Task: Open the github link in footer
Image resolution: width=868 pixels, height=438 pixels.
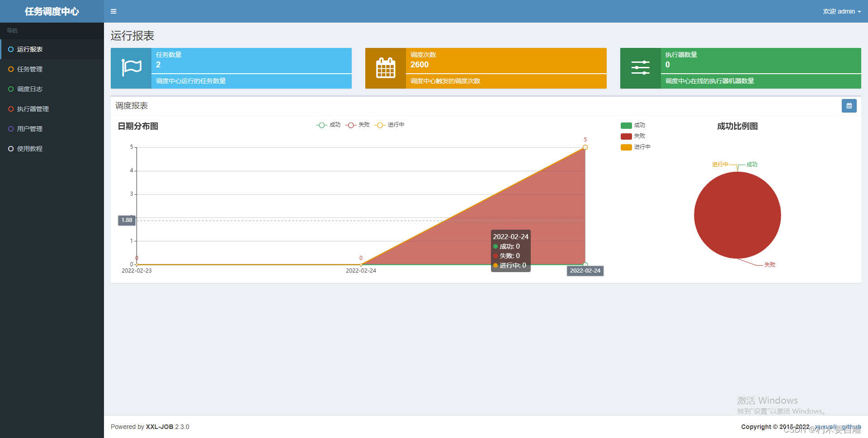Action: (851, 427)
